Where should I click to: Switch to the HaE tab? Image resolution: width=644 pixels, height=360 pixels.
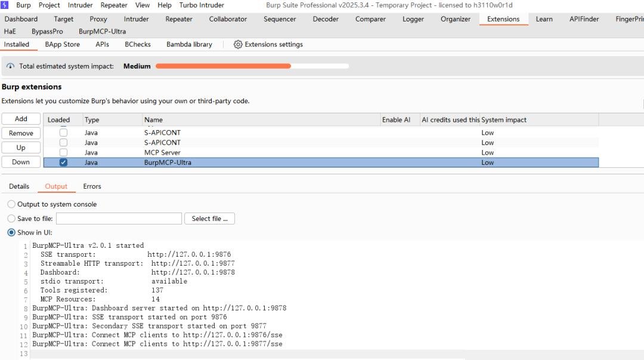(10, 31)
